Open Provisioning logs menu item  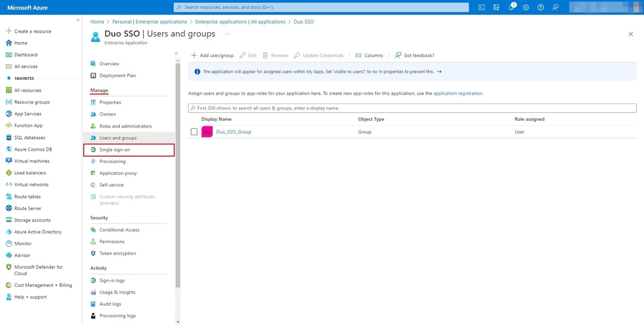[x=118, y=316]
